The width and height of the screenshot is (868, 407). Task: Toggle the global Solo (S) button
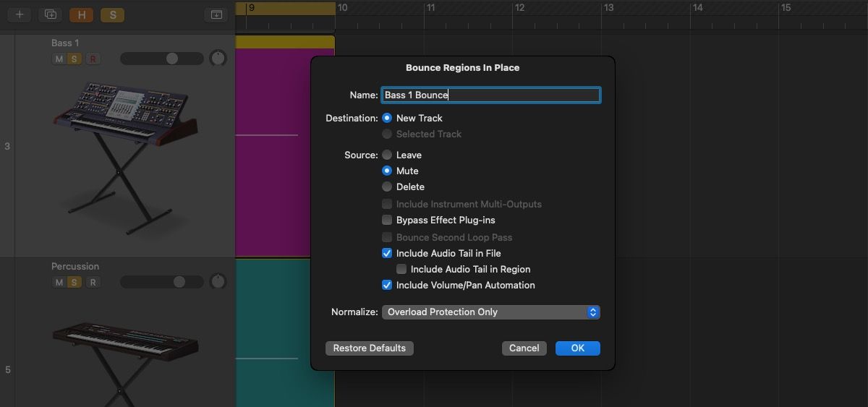(x=112, y=14)
